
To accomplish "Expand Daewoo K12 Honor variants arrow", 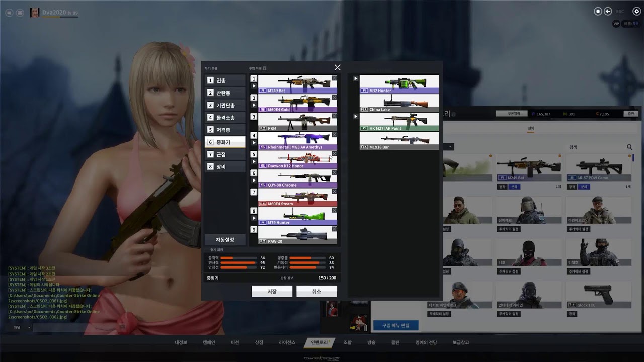I will point(254,162).
